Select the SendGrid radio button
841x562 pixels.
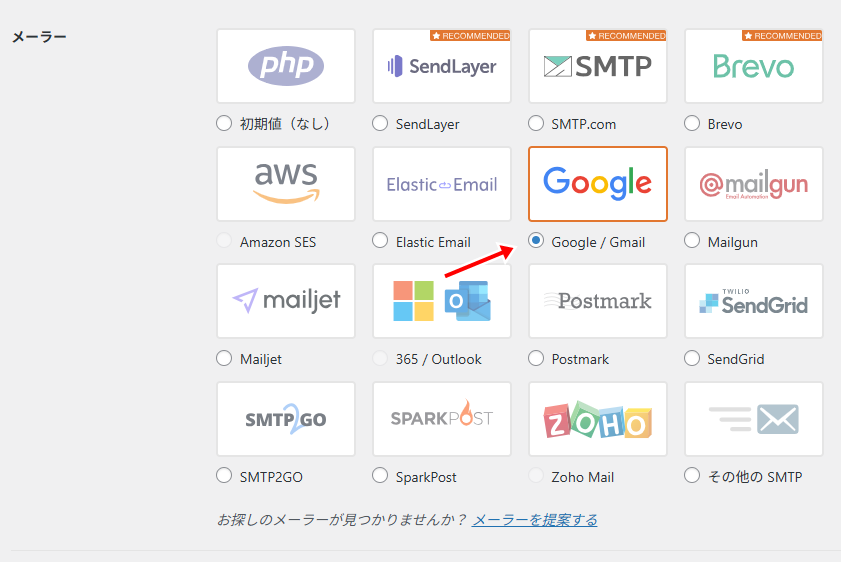pyautogui.click(x=692, y=358)
